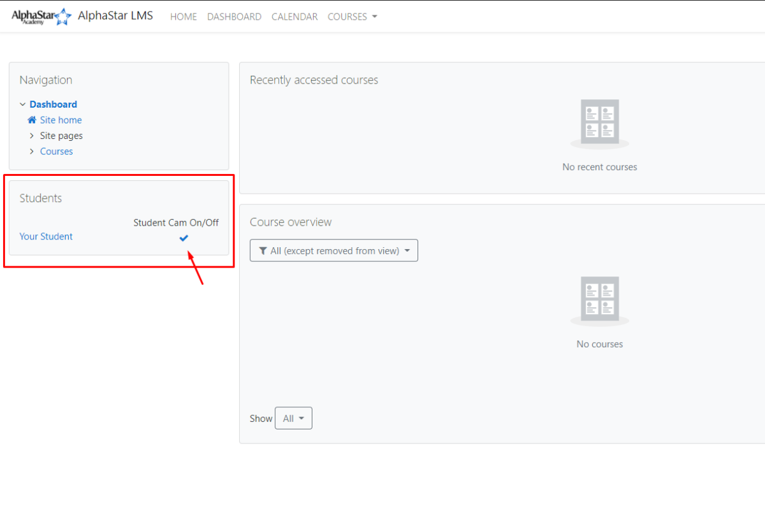
Task: Select Site pages in Navigation tree
Action: 61,136
